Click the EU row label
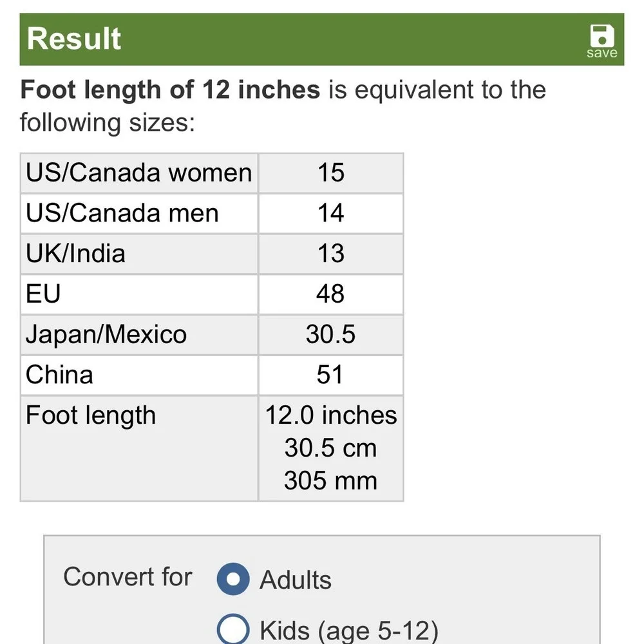644x644 pixels. [43, 294]
